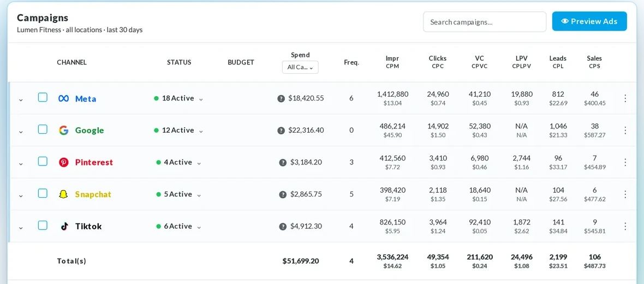644x284 pixels.
Task: Open help tooltip beside Pinterest spend
Action: point(283,162)
